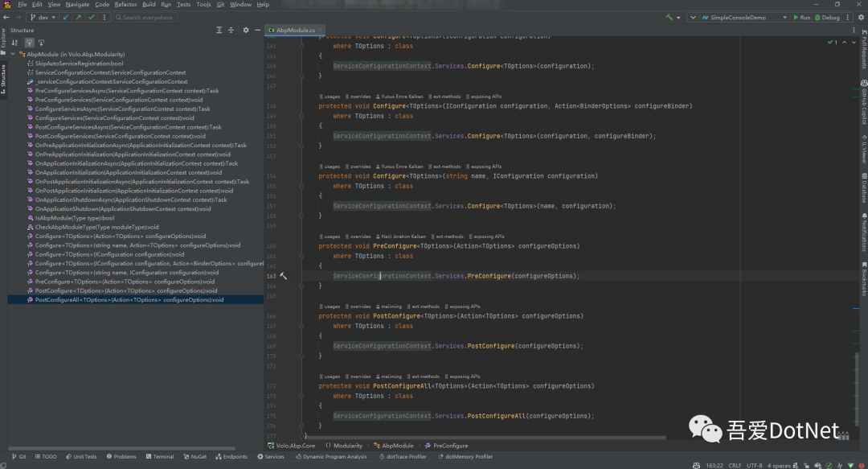Image resolution: width=868 pixels, height=469 pixels.
Task: Select IsAbpModule(Type type):bool in Structure
Action: tap(75, 218)
